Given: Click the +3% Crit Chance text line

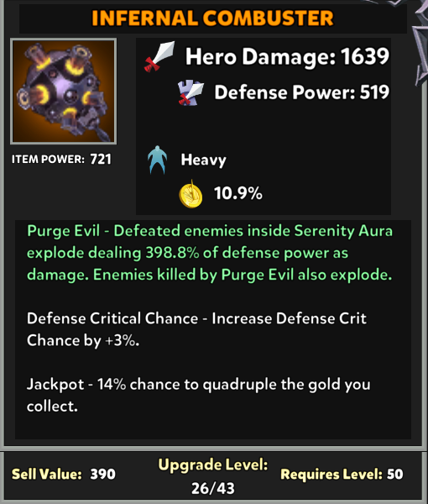Looking at the screenshot, I should coord(83,341).
